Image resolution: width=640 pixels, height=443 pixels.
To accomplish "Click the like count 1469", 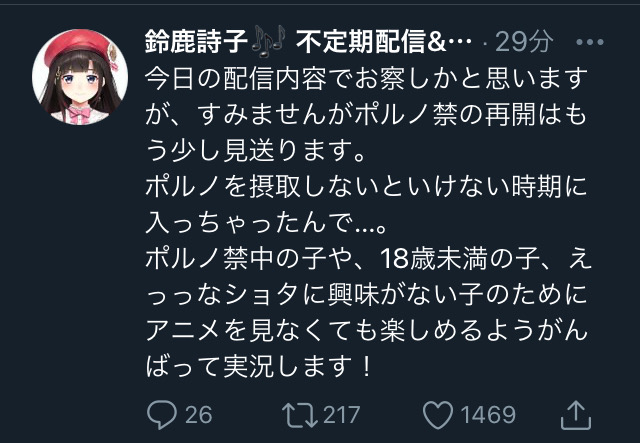I will 488,415.
